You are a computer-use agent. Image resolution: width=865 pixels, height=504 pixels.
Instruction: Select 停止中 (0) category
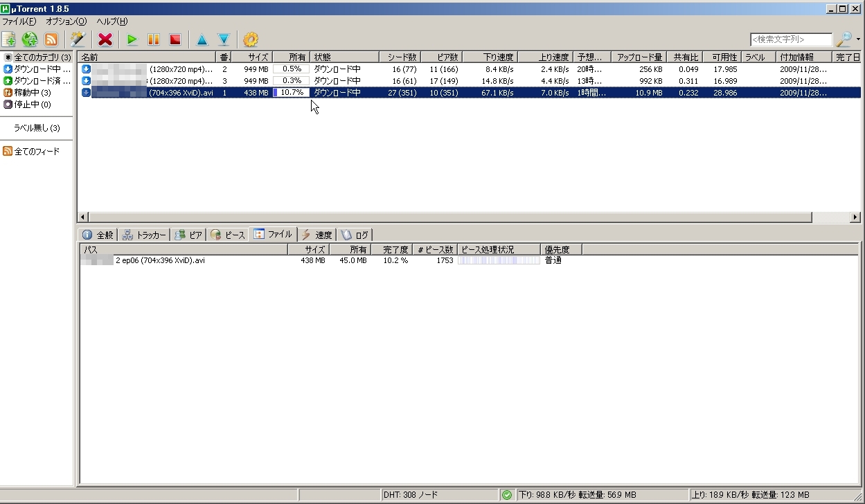pos(28,105)
